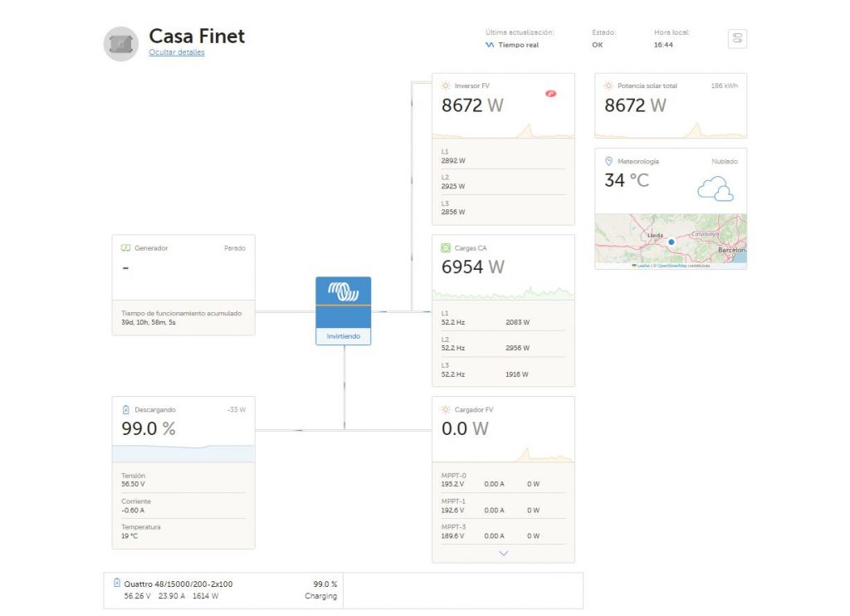The width and height of the screenshot is (850, 616).
Task: Select the Quattro 48/15000/200-2x100 device row
Action: pyautogui.click(x=224, y=589)
